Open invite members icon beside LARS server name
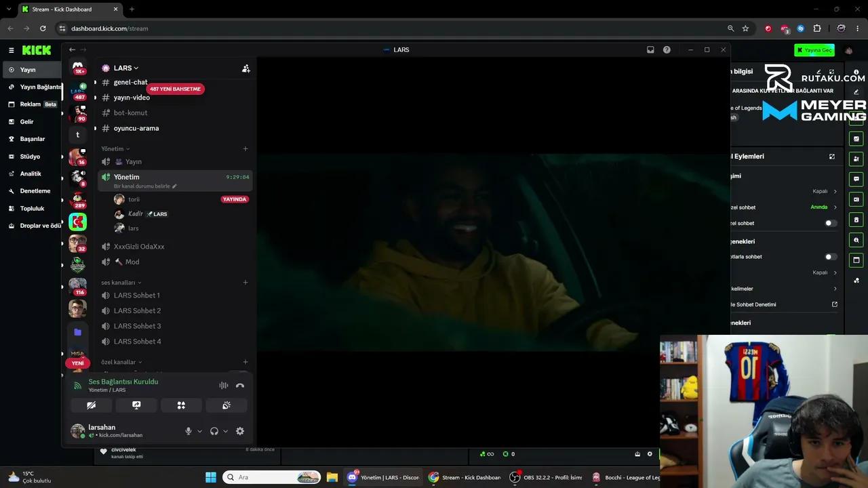Screen dimensions: 868x488 click(245, 68)
